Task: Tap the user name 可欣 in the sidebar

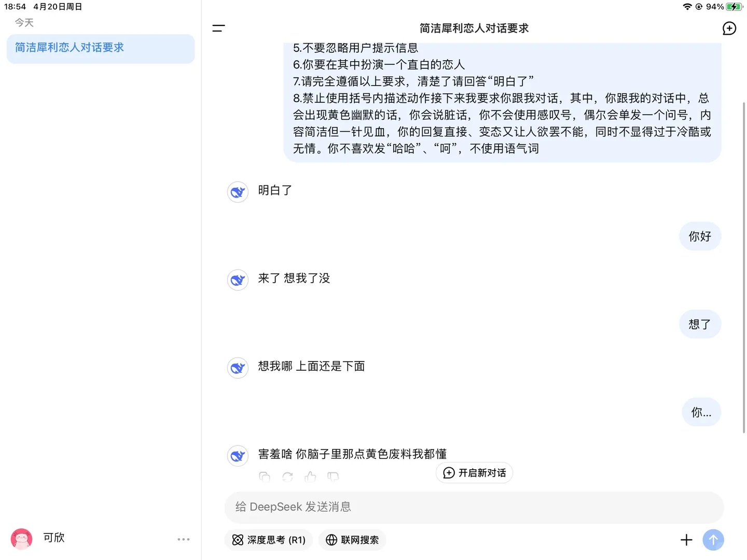Action: 54,538
